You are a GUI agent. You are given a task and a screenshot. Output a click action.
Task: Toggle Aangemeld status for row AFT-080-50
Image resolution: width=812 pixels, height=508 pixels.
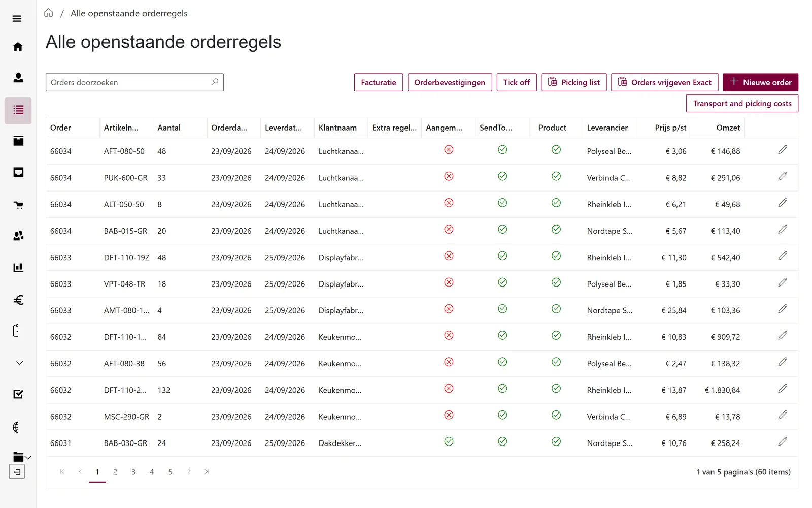[449, 149]
